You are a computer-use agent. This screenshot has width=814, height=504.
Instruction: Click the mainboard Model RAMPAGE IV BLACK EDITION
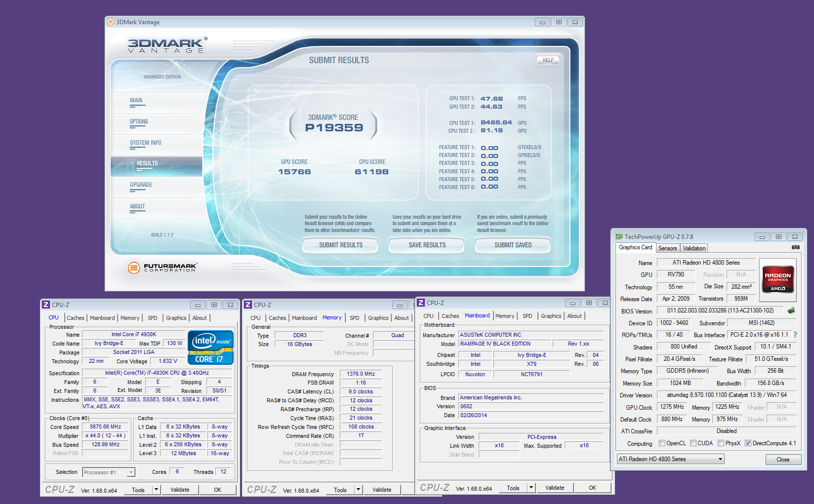coord(504,344)
